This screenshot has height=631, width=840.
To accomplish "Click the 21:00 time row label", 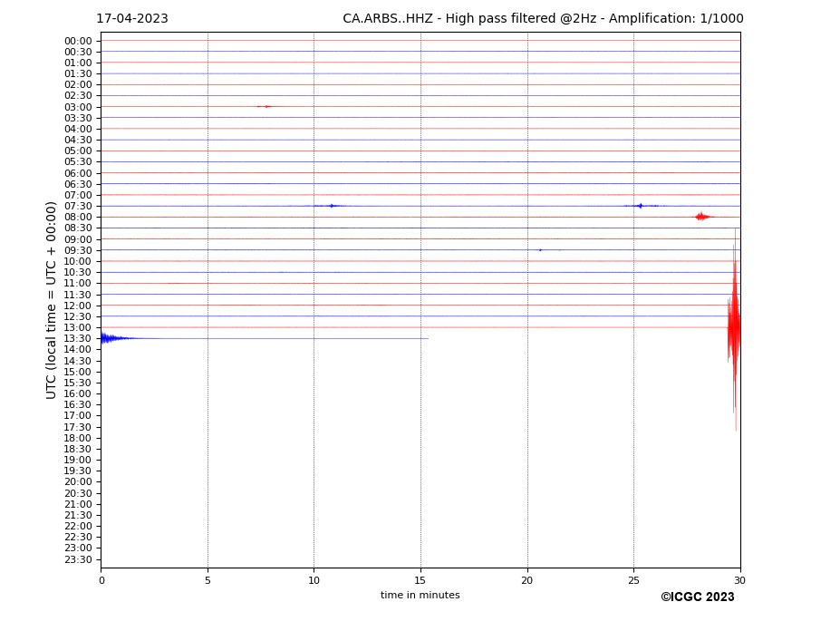I will (x=78, y=504).
